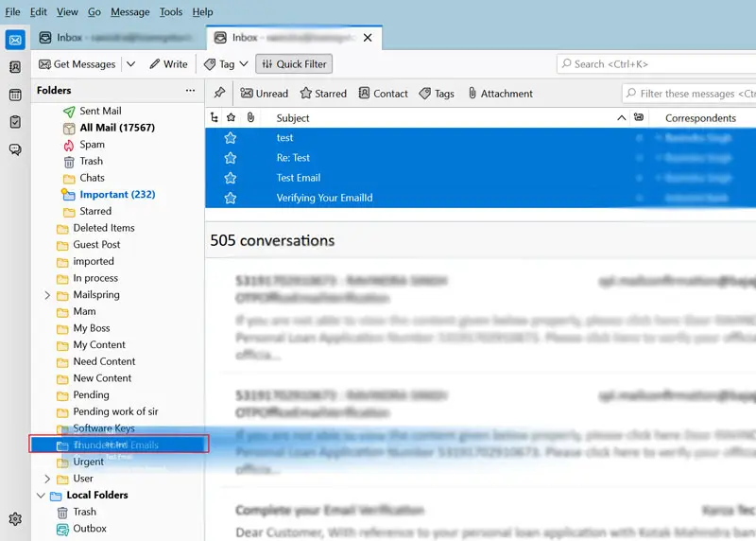Open the Get Messages dropdown arrow
Screen dimensions: 756x541
(x=130, y=64)
